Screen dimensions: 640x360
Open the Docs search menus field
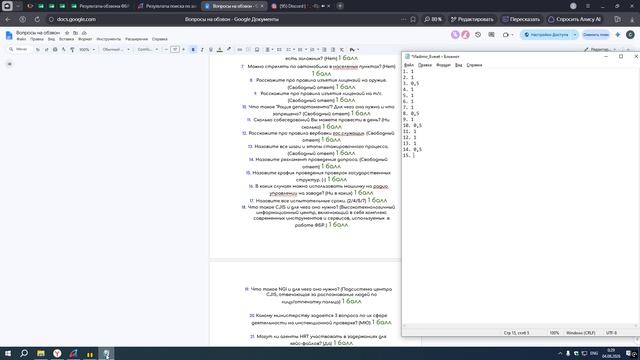coord(19,49)
